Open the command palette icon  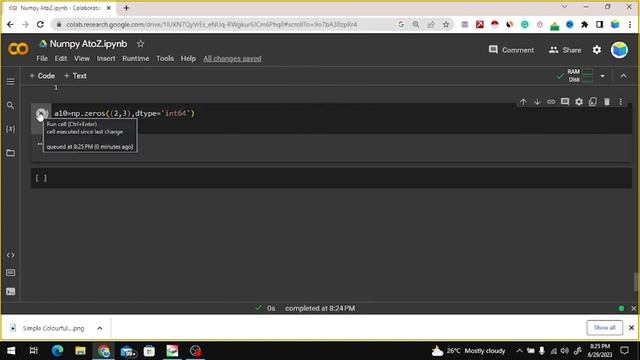[11, 273]
